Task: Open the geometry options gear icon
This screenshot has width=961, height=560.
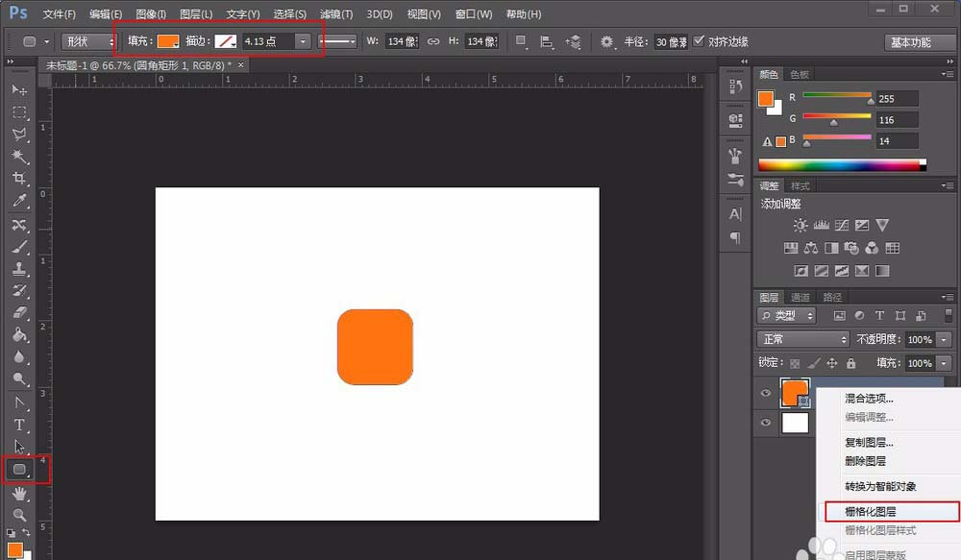Action: (x=606, y=41)
